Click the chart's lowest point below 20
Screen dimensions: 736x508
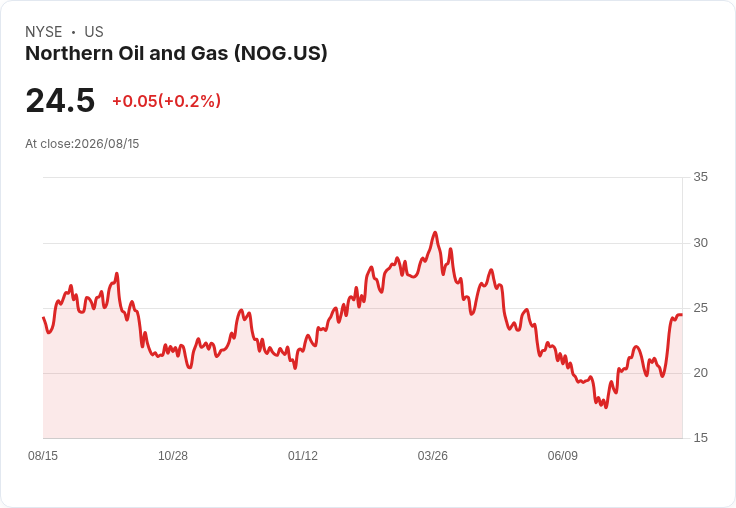(x=606, y=407)
